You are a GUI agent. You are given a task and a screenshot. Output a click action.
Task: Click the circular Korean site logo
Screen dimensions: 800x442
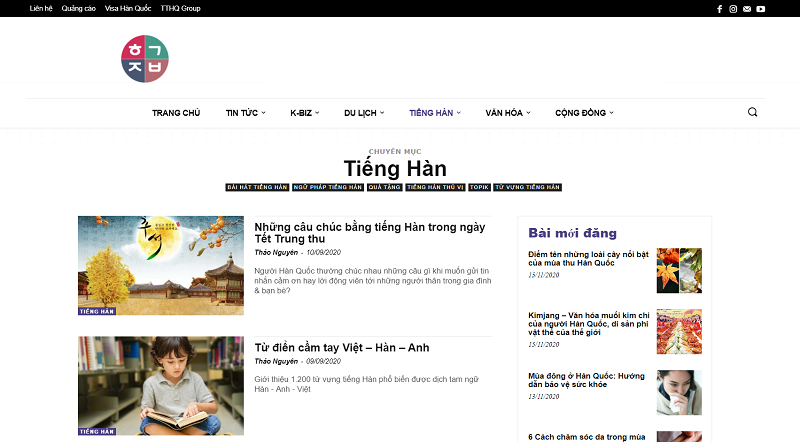(145, 58)
